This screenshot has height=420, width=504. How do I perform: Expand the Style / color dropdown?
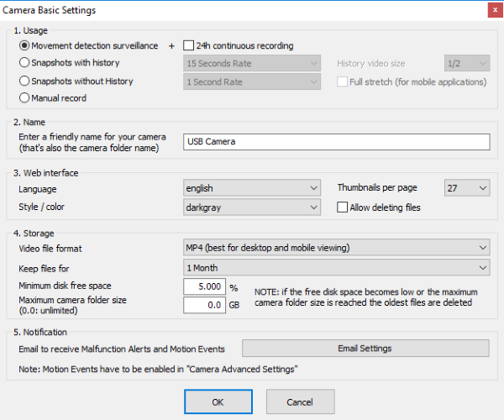252,207
